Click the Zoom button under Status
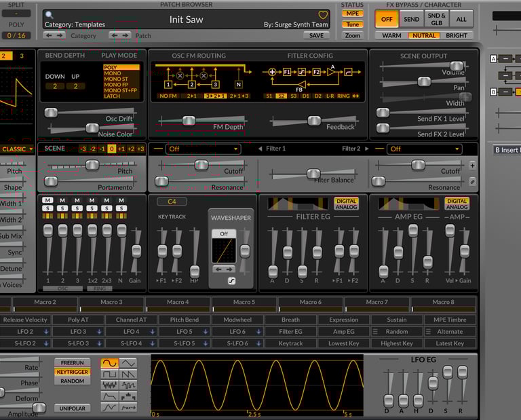 tap(352, 35)
